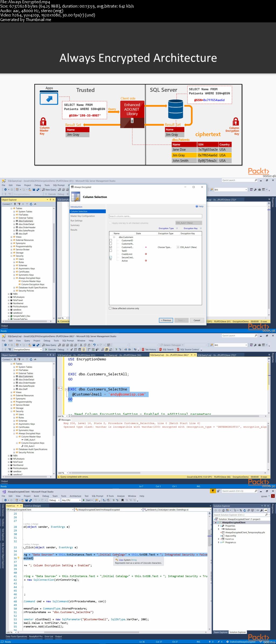
Task: Click New Query in the SQLQuery2.sql SSMS window
Action: (49, 345)
